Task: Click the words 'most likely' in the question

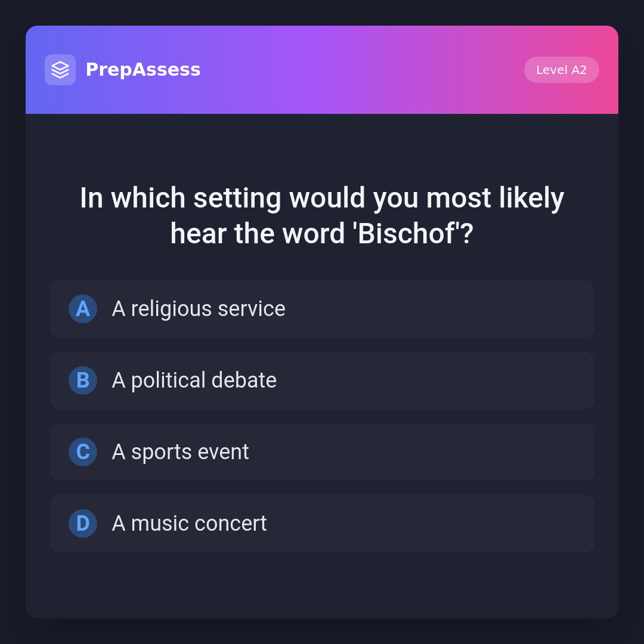Action: (494, 199)
